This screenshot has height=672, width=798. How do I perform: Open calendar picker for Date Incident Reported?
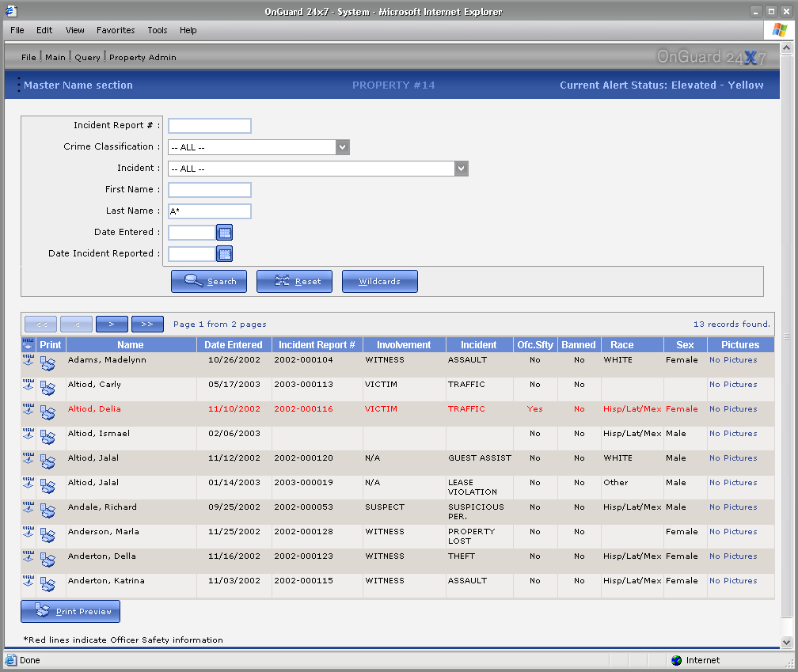225,254
